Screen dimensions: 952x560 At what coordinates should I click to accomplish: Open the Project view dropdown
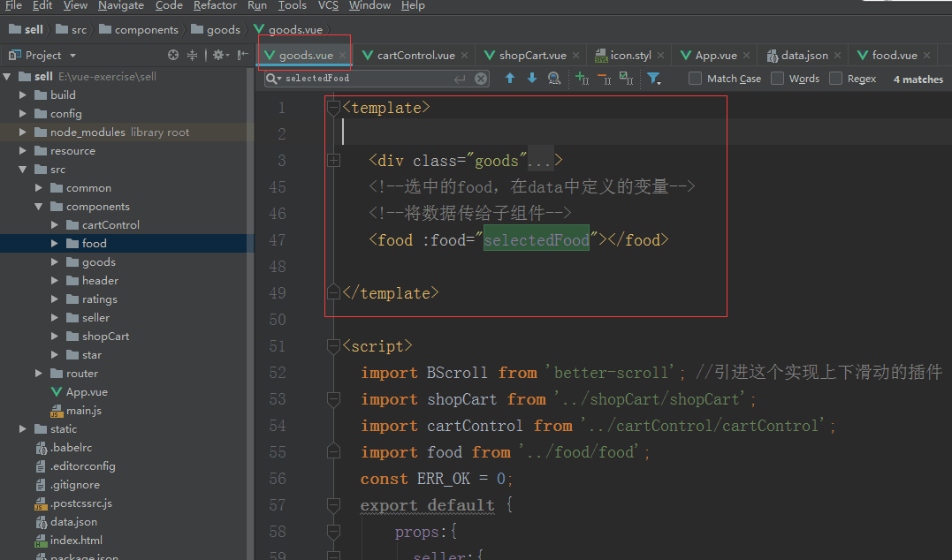tap(72, 56)
